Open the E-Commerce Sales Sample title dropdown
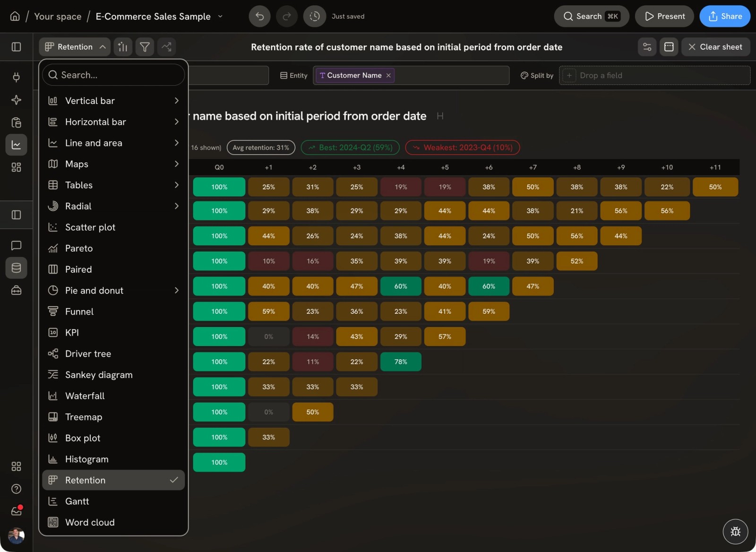Viewport: 756px width, 552px height. [x=220, y=16]
